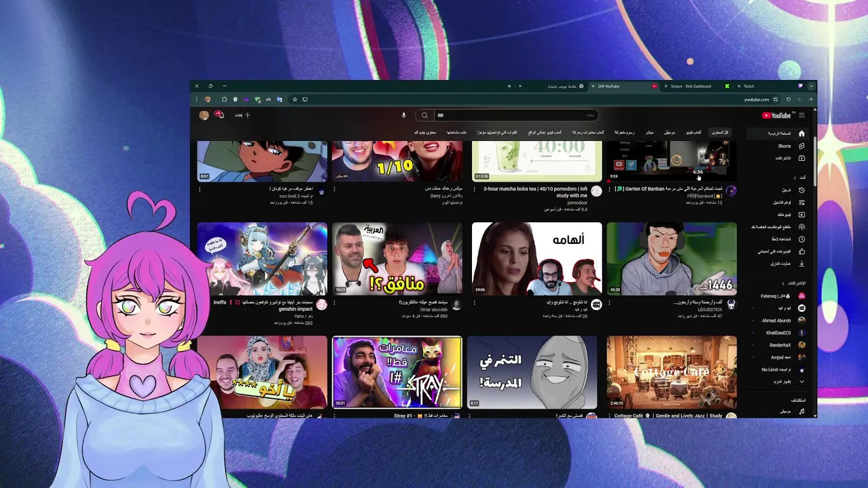Open the hamburger guide menu beside YouTube logo
868x488 pixels.
802,115
